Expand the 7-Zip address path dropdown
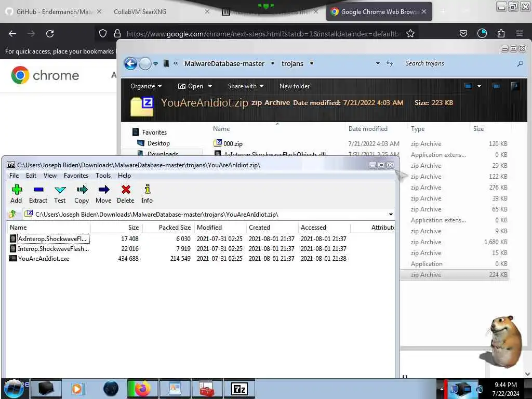Image resolution: width=532 pixels, height=399 pixels. [x=391, y=215]
